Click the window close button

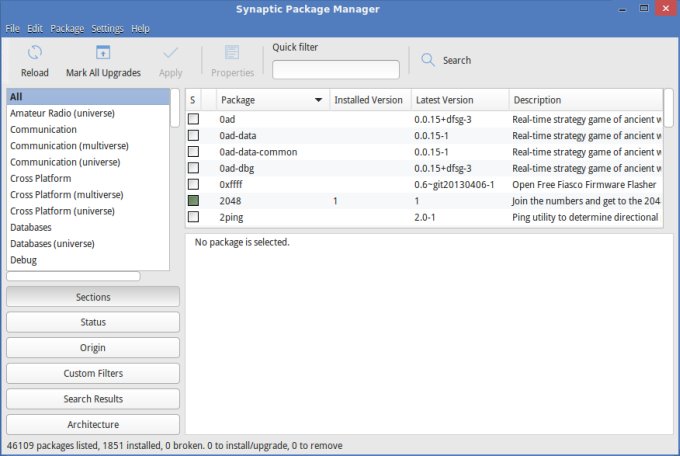click(667, 10)
